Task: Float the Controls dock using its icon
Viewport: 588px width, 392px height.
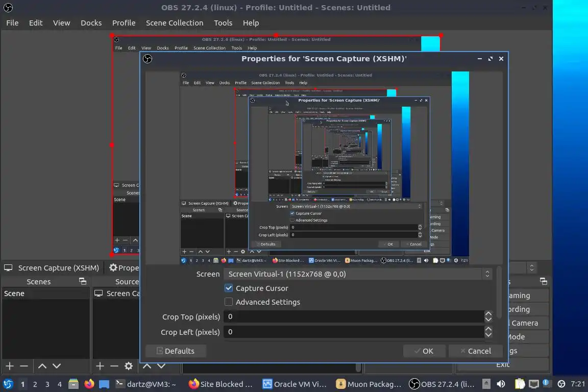Action: 544,281
